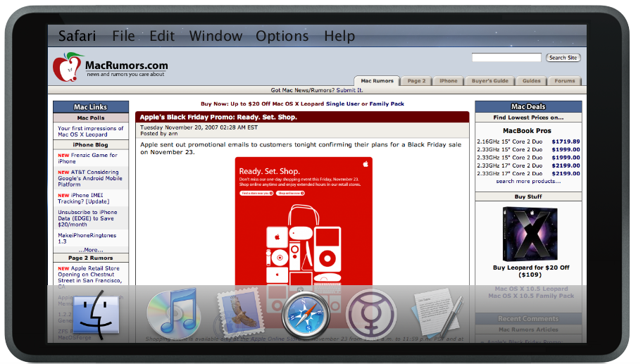Go to the Forums tab
Viewport: 643px width, 364px height.
click(x=565, y=81)
